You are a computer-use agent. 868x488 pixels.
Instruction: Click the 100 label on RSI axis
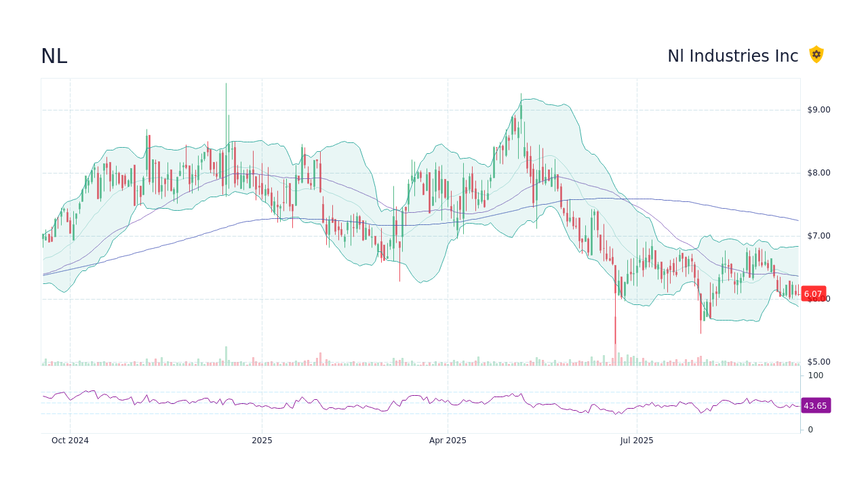click(816, 375)
